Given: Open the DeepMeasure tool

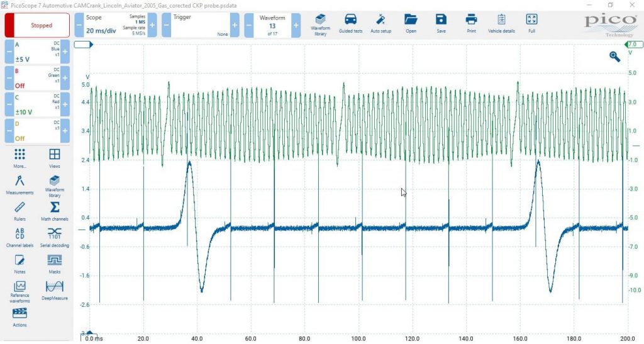Looking at the screenshot, I should click(x=55, y=289).
